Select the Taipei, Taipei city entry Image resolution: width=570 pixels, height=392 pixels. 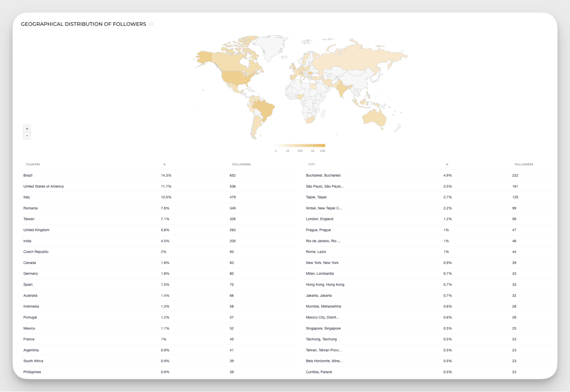[316, 197]
